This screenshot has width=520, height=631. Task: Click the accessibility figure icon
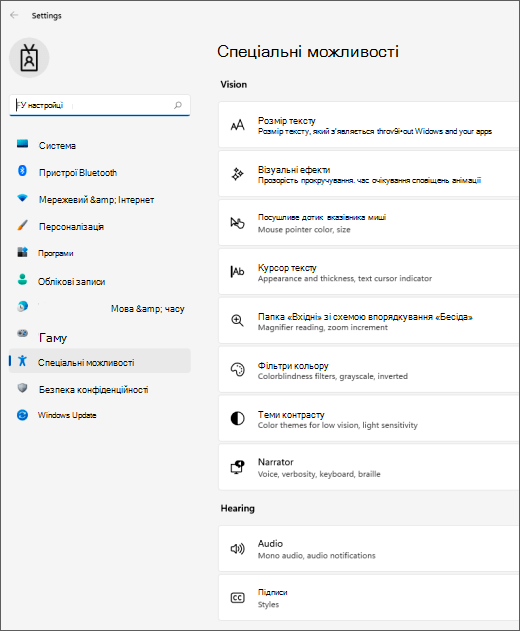[x=23, y=361]
